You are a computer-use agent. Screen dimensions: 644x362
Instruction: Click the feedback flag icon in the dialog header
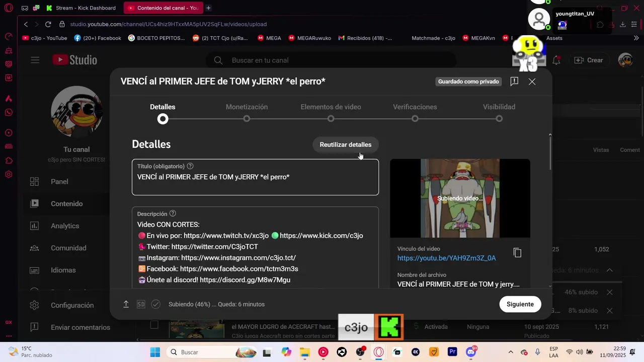point(514,81)
